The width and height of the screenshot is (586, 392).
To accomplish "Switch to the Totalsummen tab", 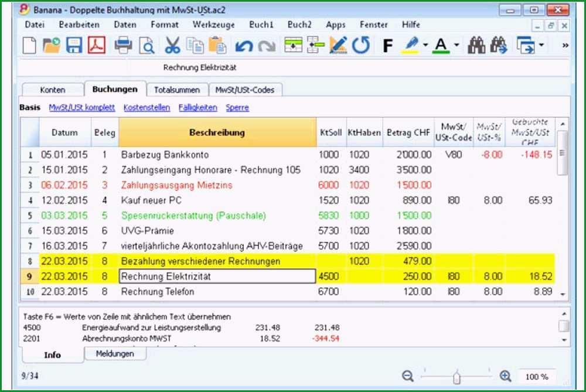I will [177, 90].
